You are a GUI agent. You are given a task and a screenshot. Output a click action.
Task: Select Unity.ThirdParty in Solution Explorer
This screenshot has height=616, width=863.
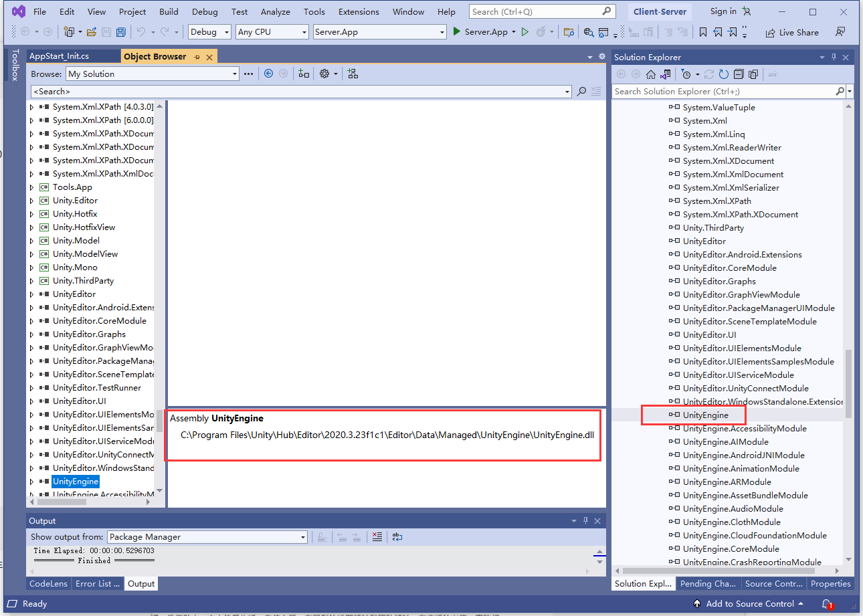point(713,227)
